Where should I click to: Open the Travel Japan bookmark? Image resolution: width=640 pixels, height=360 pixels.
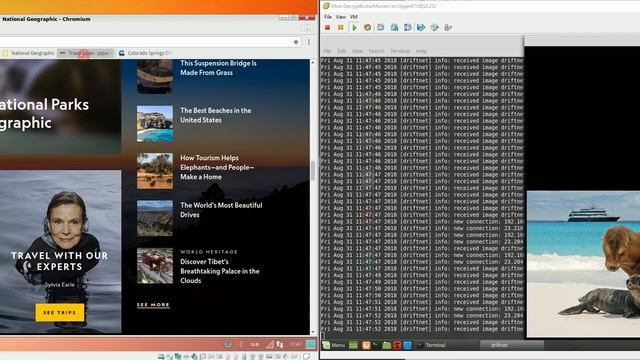[85, 53]
